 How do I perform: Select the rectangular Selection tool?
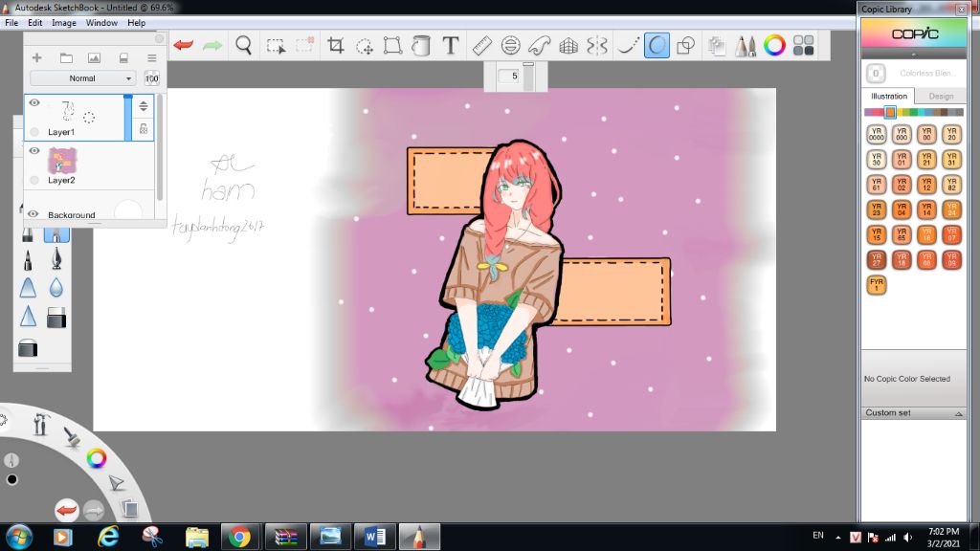(276, 46)
